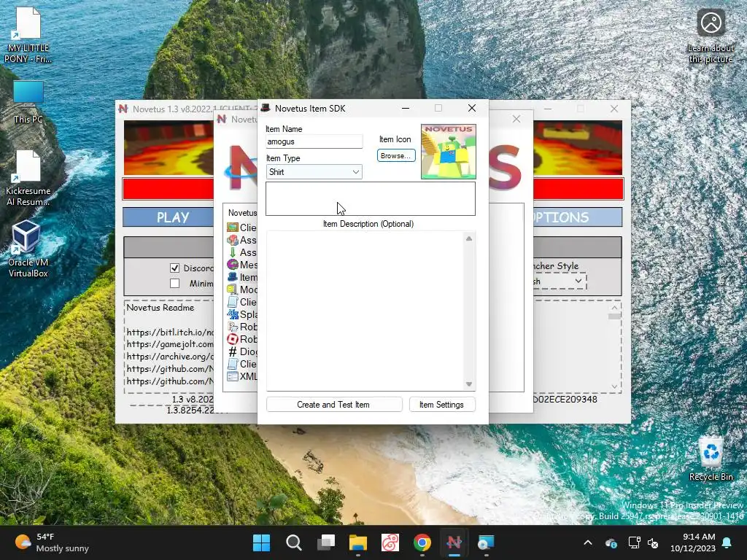Open the Mes entry with purple sphere icon
The width and height of the screenshot is (747, 560).
pyautogui.click(x=242, y=265)
